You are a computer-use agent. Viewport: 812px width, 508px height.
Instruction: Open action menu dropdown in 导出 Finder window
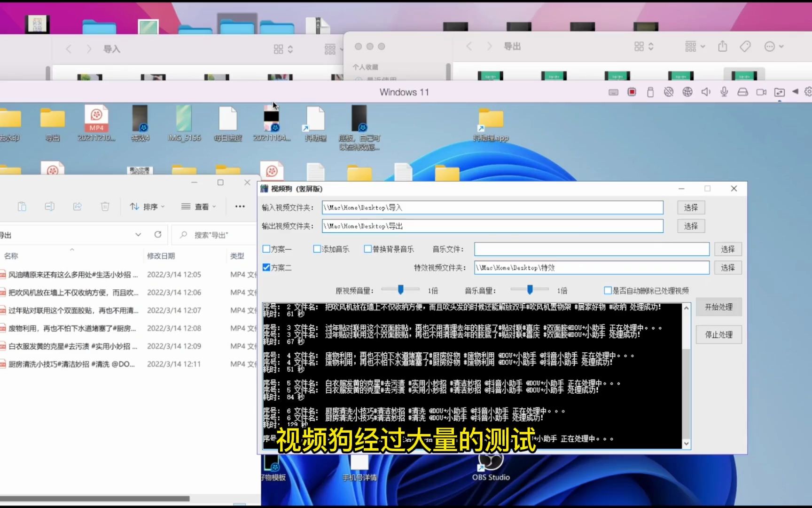click(x=774, y=46)
